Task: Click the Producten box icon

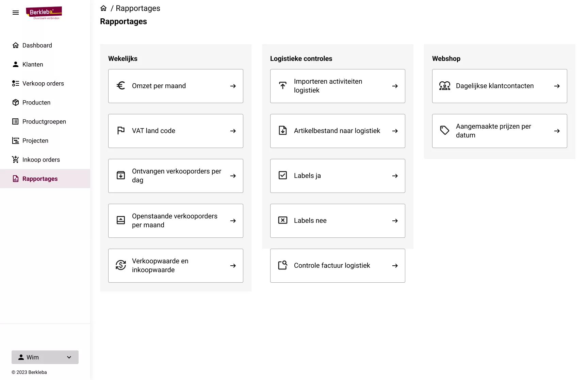Action: [x=16, y=102]
